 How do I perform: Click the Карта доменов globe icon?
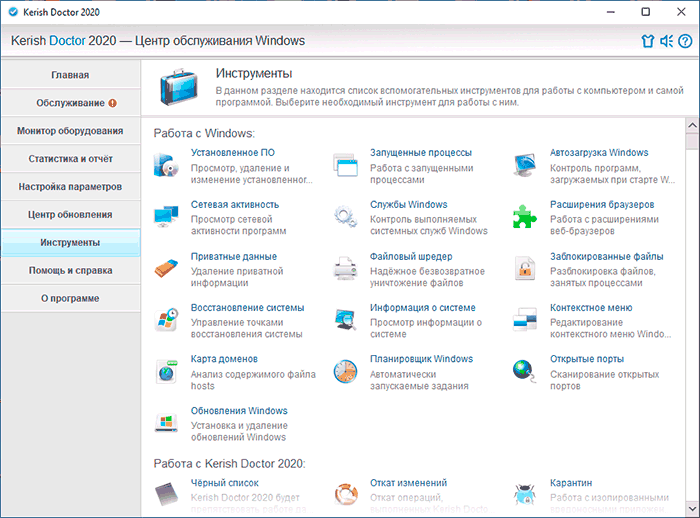pyautogui.click(x=167, y=372)
